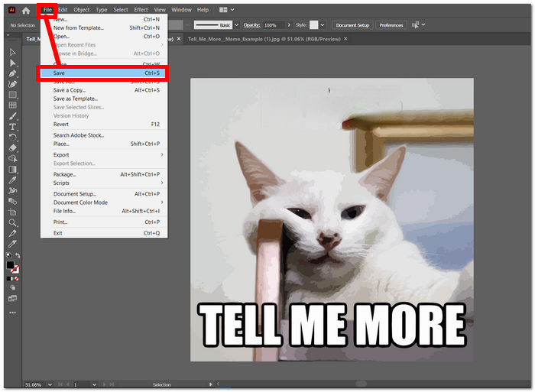Click the Opacity 100% input field
Screen dimensions: 535x392
274,25
